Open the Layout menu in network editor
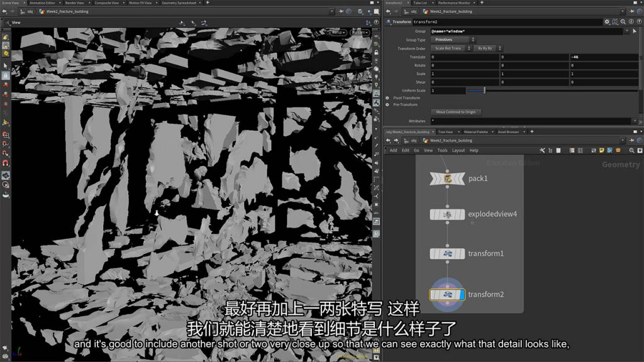Screen dimensions: 644x362 [458, 150]
